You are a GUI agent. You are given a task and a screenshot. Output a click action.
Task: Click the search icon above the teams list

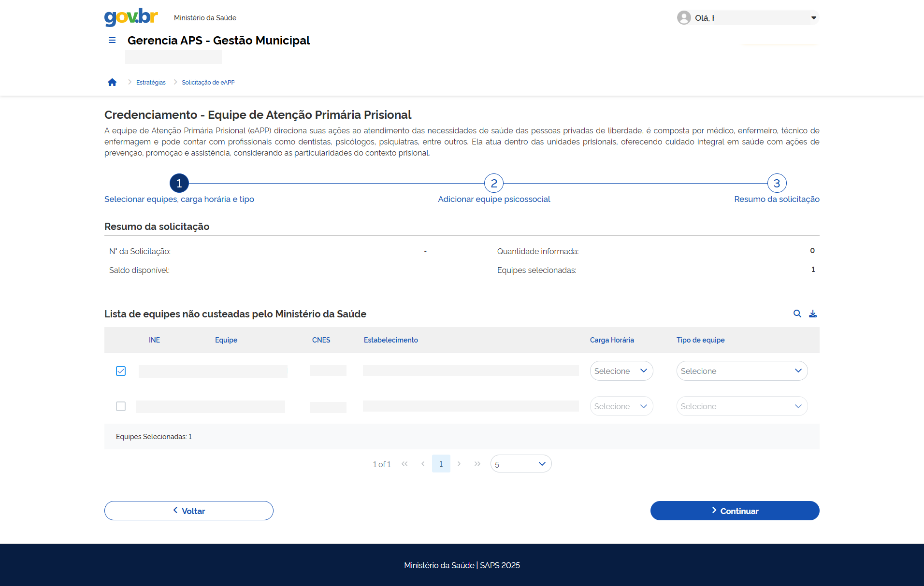click(797, 314)
